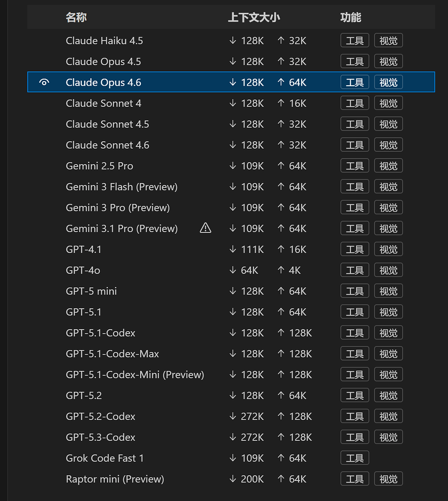
Task: Click 视觉 tag on GPT-5.2 row
Action: (388, 396)
